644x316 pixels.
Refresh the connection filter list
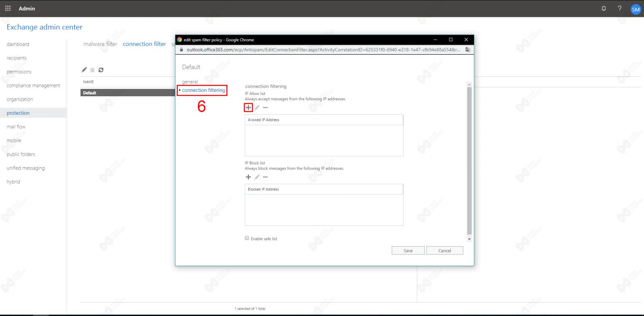(x=101, y=70)
